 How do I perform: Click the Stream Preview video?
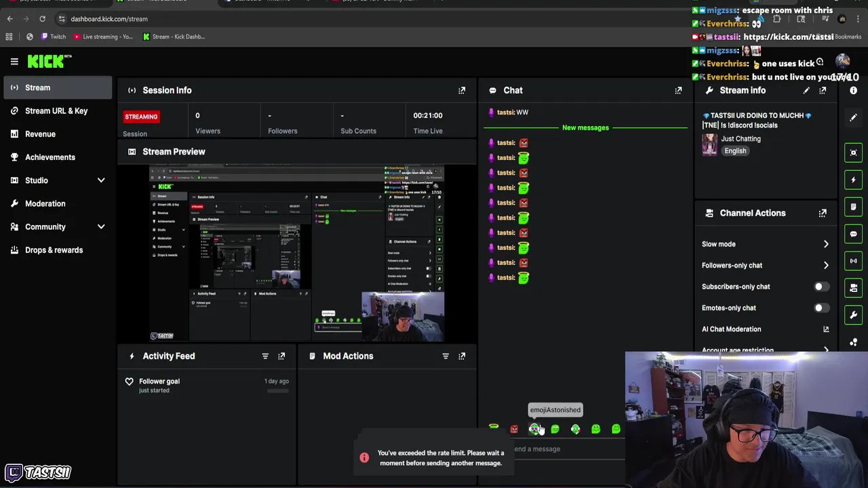click(x=297, y=253)
